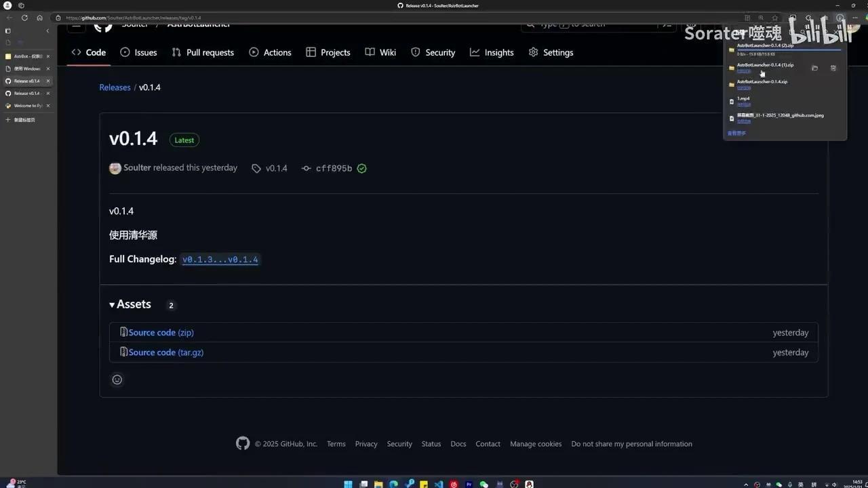
Task: Click see more link in downloads panel
Action: pos(736,134)
